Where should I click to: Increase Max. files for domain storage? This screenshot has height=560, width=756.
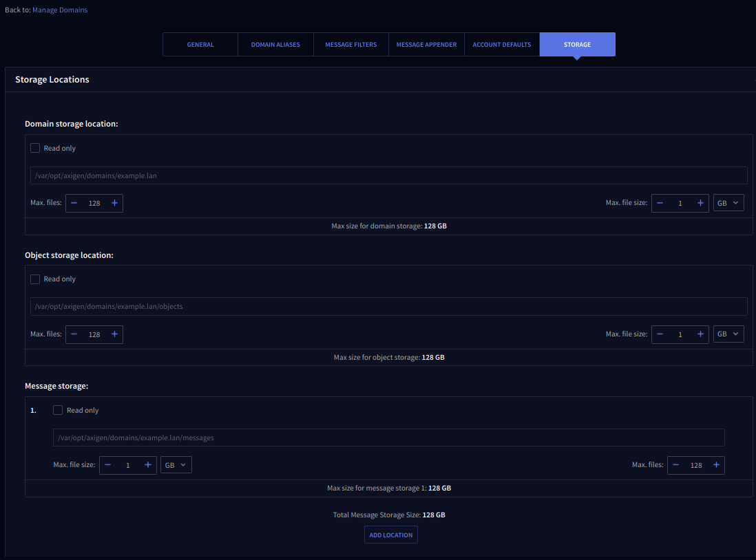(x=114, y=203)
